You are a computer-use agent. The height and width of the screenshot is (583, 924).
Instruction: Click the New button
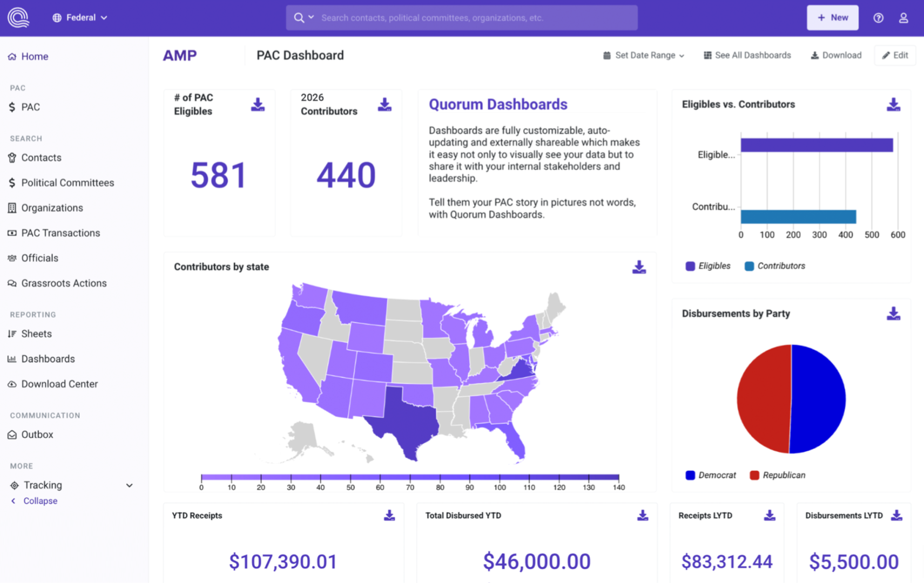833,18
